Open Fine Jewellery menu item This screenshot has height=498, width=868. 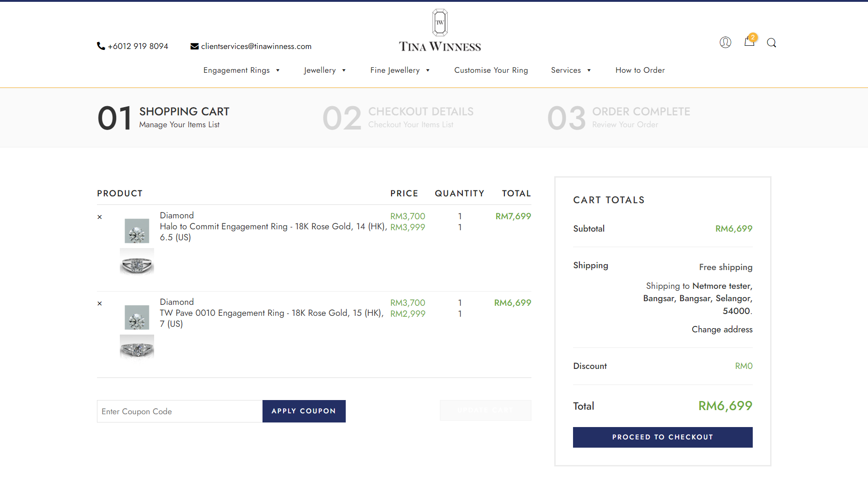[395, 70]
